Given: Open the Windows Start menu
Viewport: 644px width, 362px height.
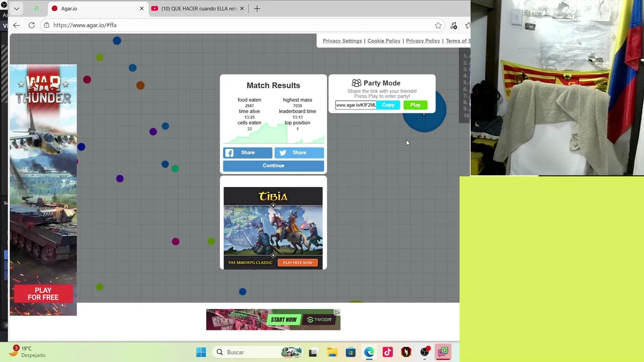Looking at the screenshot, I should click(201, 352).
